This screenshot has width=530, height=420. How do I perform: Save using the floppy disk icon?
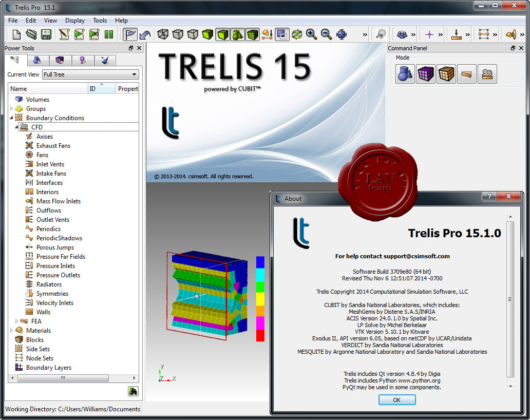point(46,34)
